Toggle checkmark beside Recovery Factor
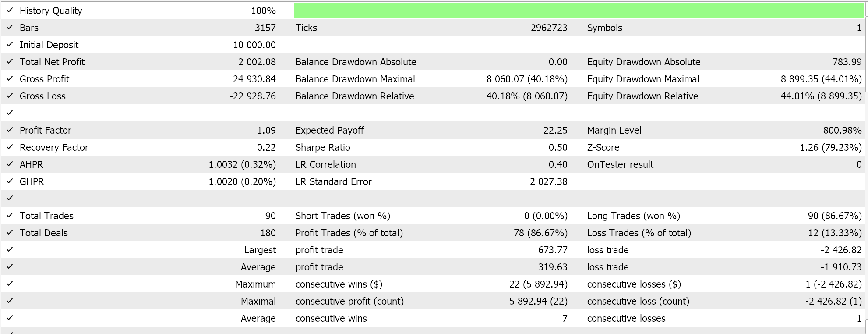Screen dimensions: 868x334 10,147
